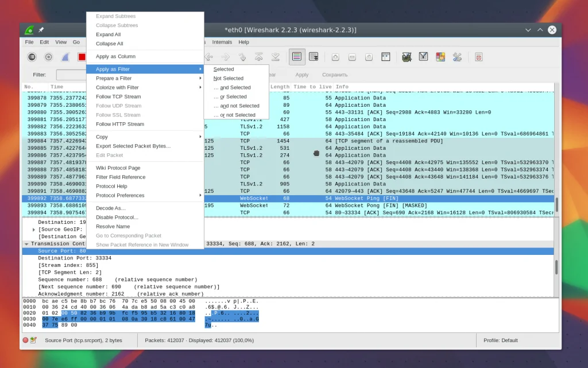Collapse the Transmission Control Protocol section
Image resolution: width=588 pixels, height=368 pixels.
26,244
